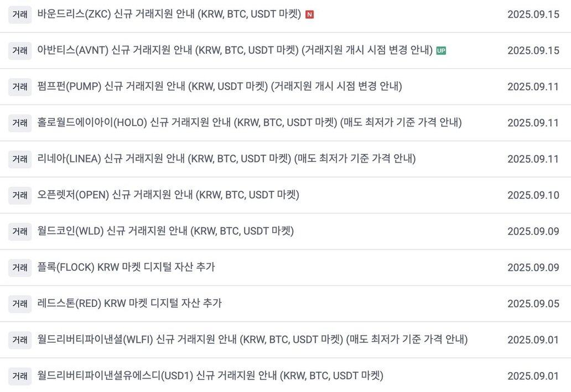Open the 오픈렛저(OPEN) listing notice
Viewport: 571px width, 392px height.
point(168,195)
